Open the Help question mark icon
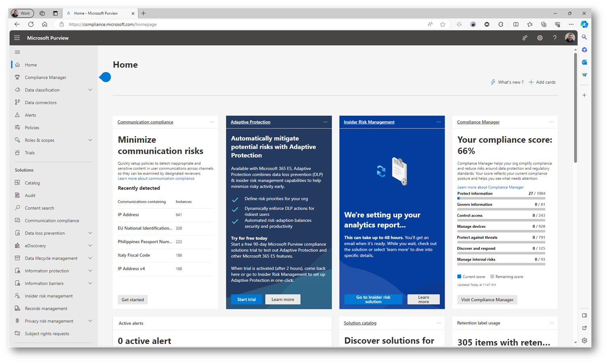 pos(555,38)
